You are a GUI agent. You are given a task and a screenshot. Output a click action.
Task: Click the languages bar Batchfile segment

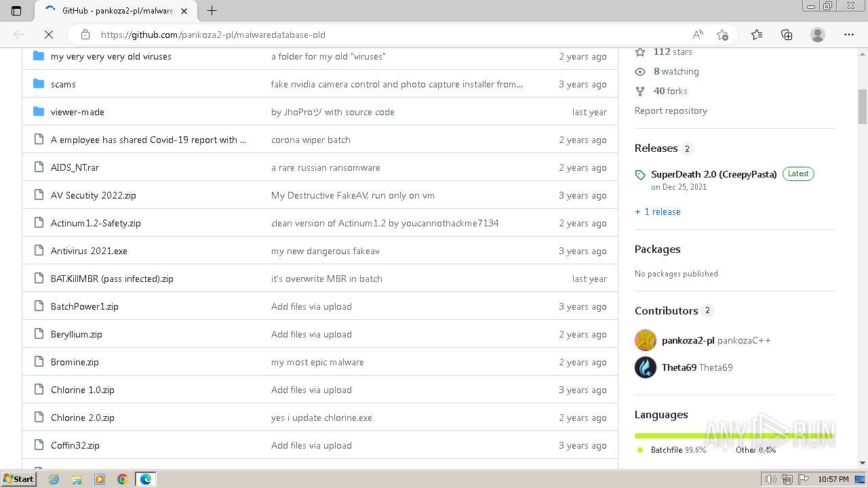tap(734, 436)
